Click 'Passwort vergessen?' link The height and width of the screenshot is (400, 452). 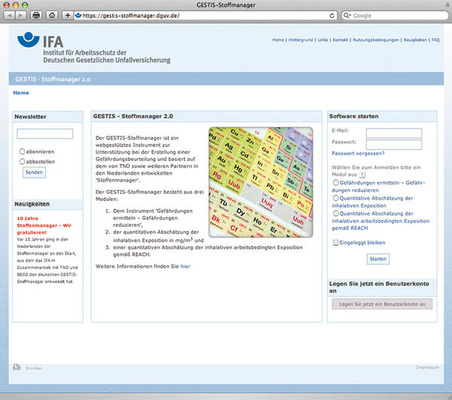tap(358, 153)
